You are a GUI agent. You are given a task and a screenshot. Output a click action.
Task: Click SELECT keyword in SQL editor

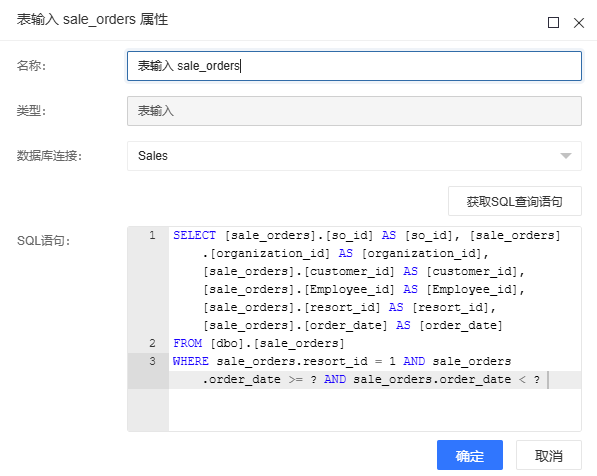194,235
